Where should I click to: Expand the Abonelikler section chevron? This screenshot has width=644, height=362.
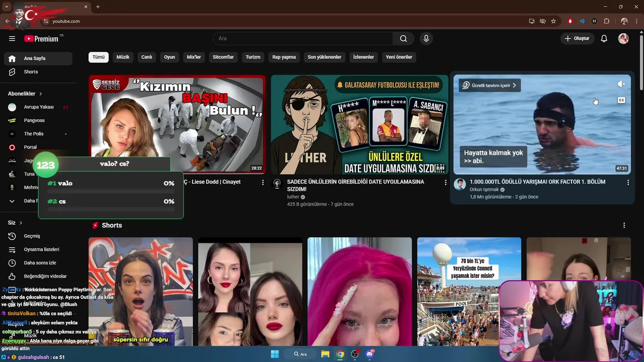(41, 94)
